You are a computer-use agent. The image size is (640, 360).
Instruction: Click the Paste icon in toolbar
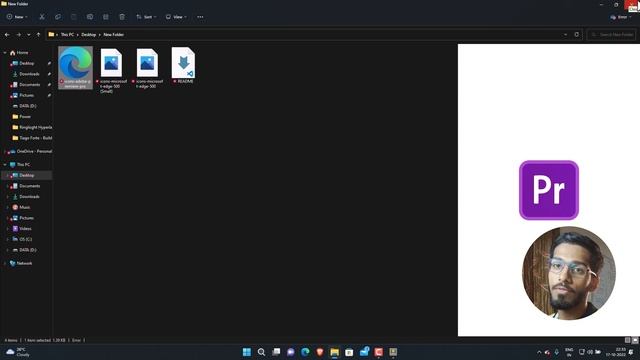[73, 17]
